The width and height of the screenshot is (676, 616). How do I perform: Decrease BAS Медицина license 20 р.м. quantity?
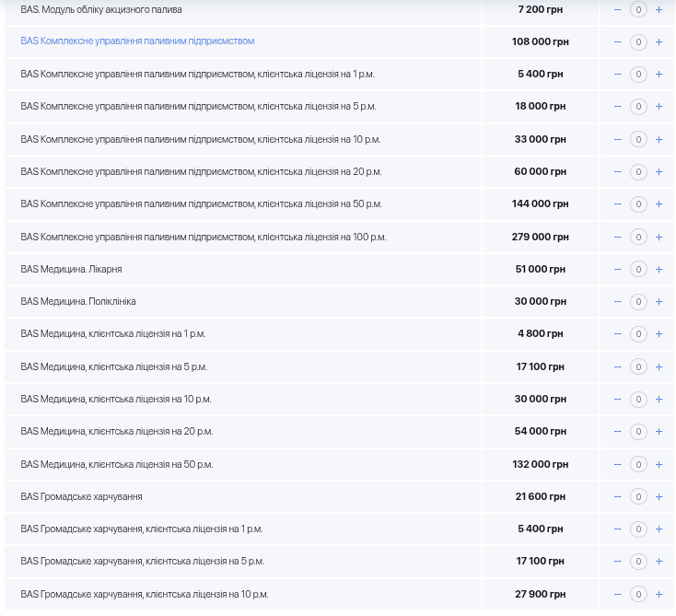tap(617, 432)
